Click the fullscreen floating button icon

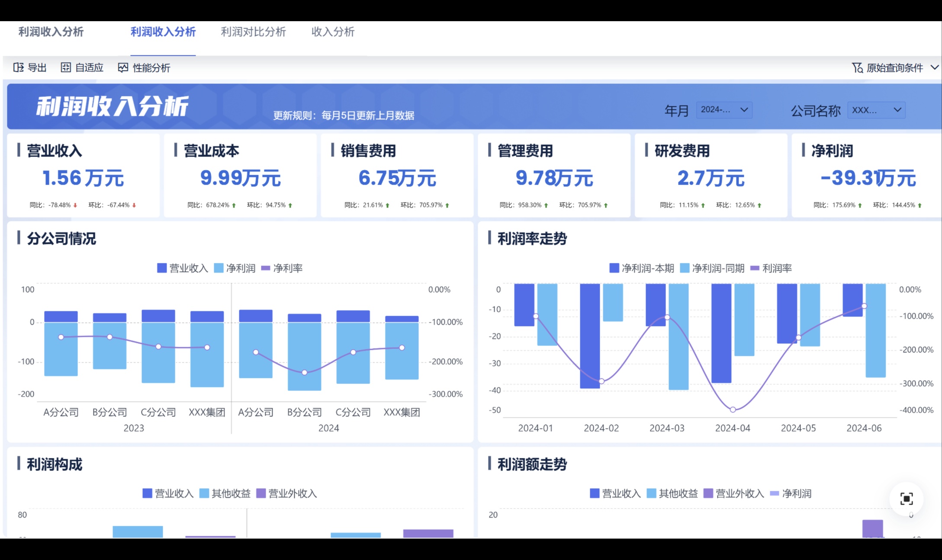pyautogui.click(x=906, y=499)
